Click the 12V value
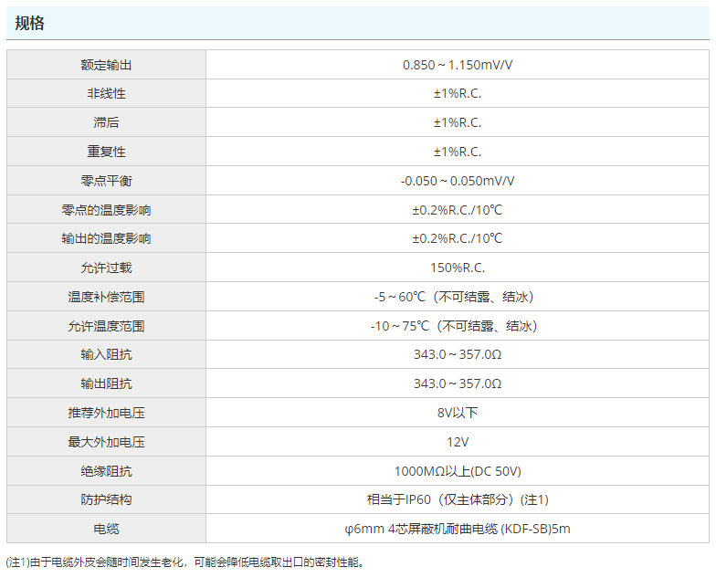This screenshot has height=588, width=716. point(458,442)
